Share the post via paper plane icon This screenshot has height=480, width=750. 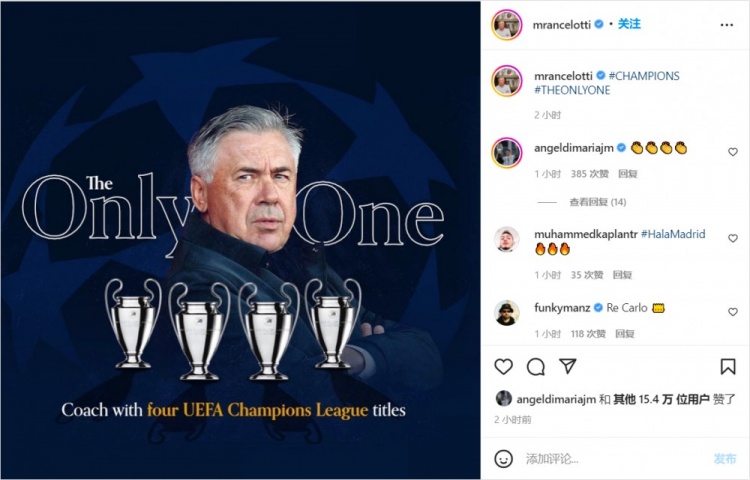click(x=568, y=366)
